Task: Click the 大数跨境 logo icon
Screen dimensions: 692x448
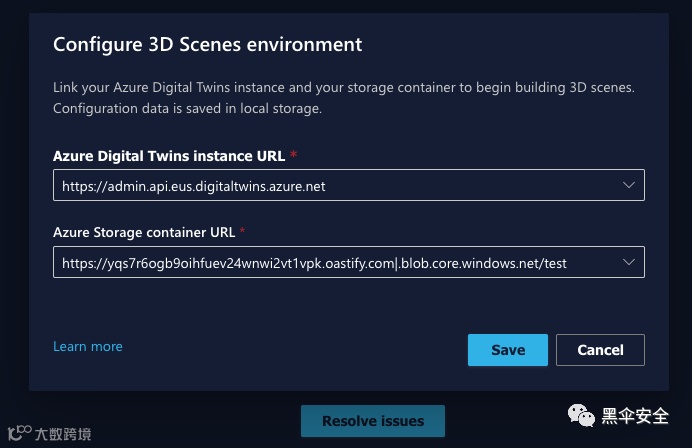Action: (x=19, y=434)
